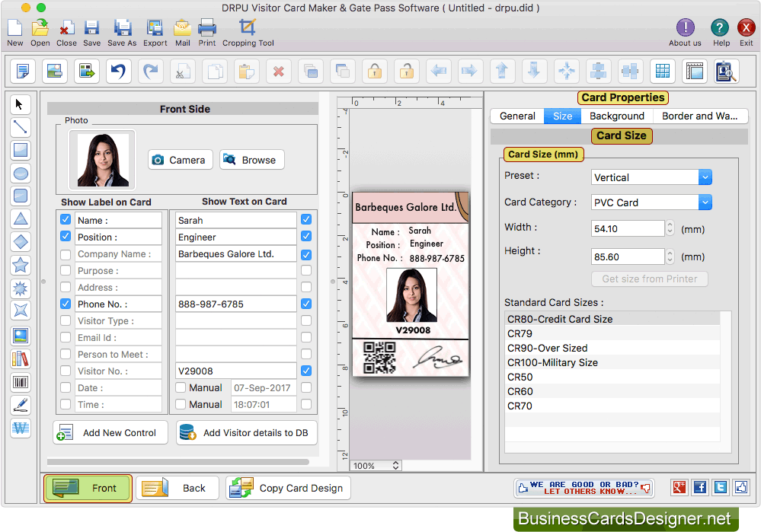Toggle the Phone No. label checkbox
Viewport: 761px width, 532px height.
tap(66, 304)
